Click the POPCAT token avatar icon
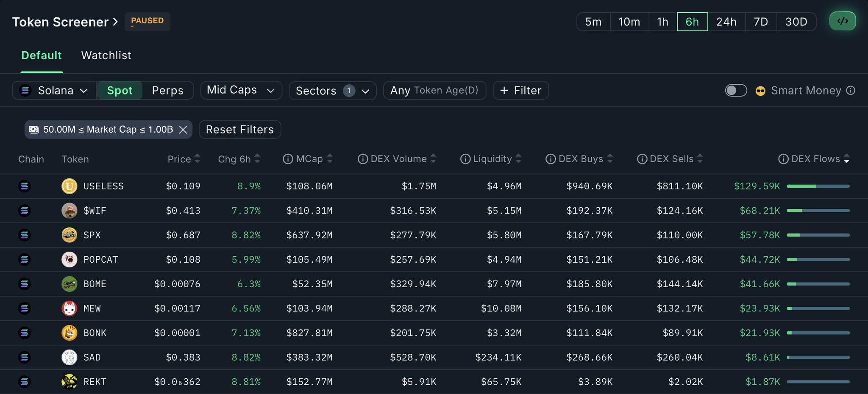This screenshot has width=868, height=394. pyautogui.click(x=70, y=259)
